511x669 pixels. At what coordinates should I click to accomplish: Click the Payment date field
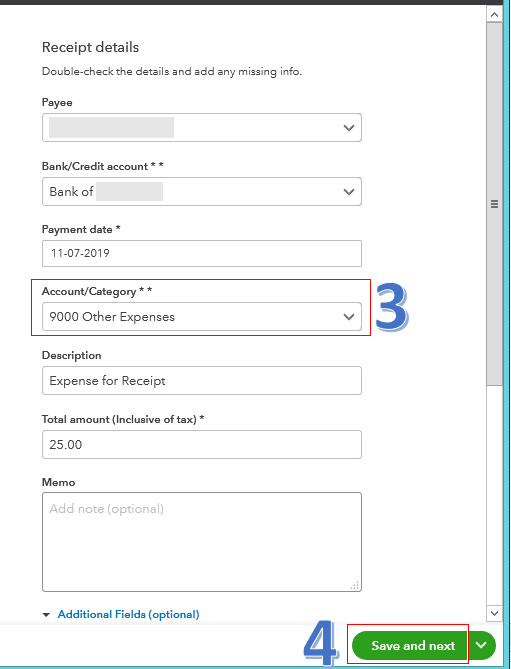202,253
